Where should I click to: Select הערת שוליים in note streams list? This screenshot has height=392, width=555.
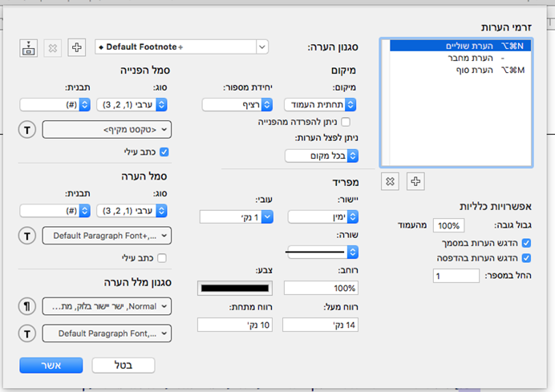(460, 46)
